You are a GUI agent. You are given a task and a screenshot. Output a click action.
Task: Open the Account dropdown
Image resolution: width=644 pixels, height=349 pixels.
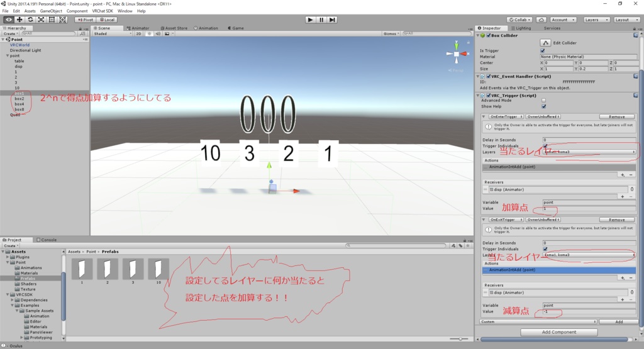(x=563, y=19)
